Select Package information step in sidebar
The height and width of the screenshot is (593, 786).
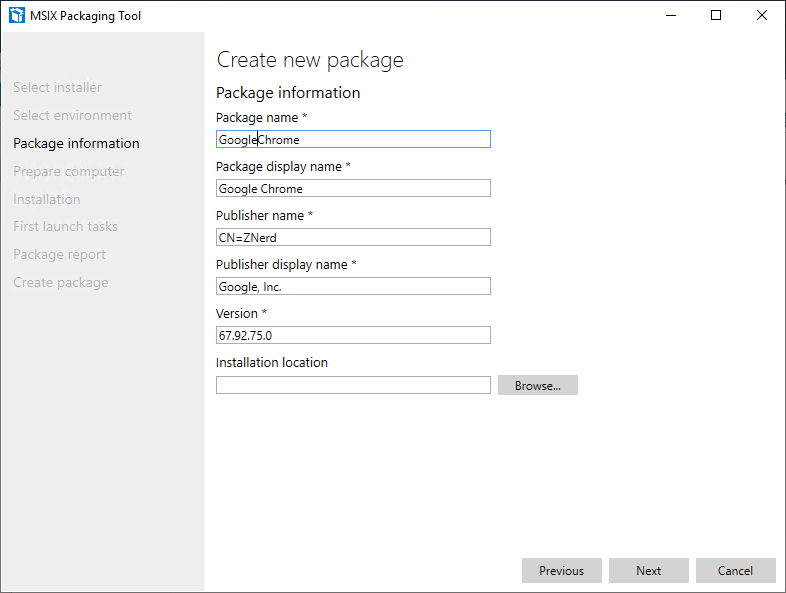tap(76, 143)
